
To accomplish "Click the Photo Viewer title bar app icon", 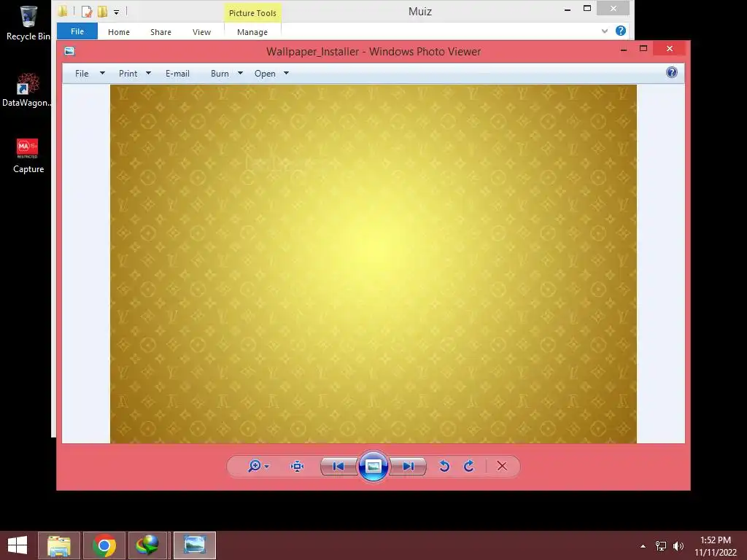I will coord(69,51).
